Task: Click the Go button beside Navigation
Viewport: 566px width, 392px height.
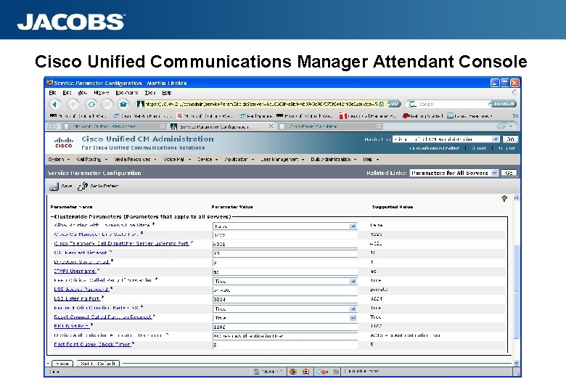Action: click(510, 139)
